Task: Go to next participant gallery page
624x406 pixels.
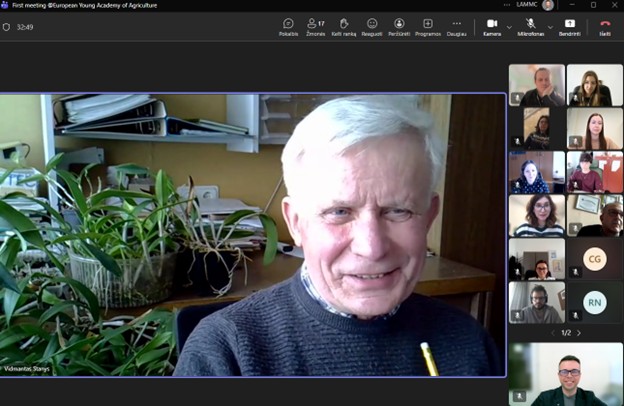Action: (x=579, y=333)
